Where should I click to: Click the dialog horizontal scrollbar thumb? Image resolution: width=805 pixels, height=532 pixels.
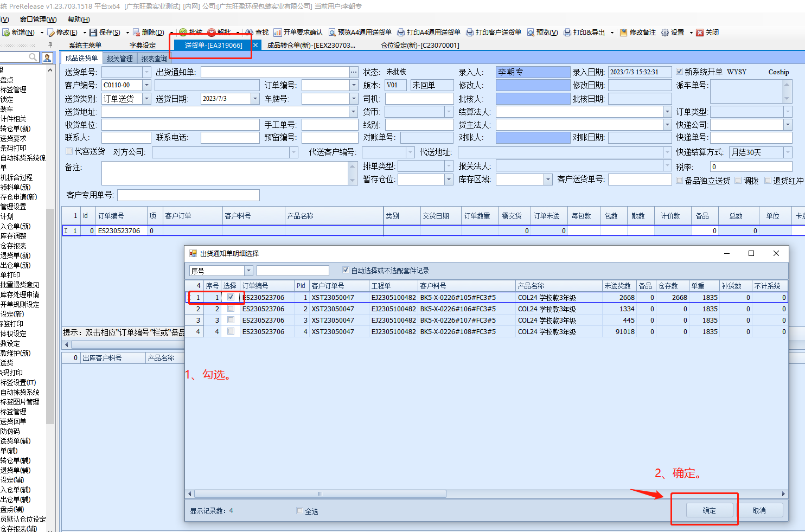320,493
